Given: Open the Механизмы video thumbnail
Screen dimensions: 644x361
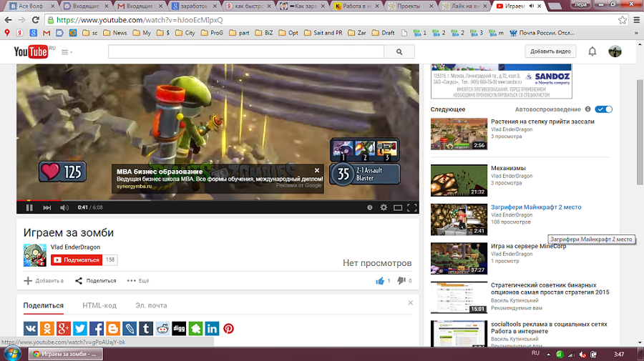Looking at the screenshot, I should [x=459, y=180].
